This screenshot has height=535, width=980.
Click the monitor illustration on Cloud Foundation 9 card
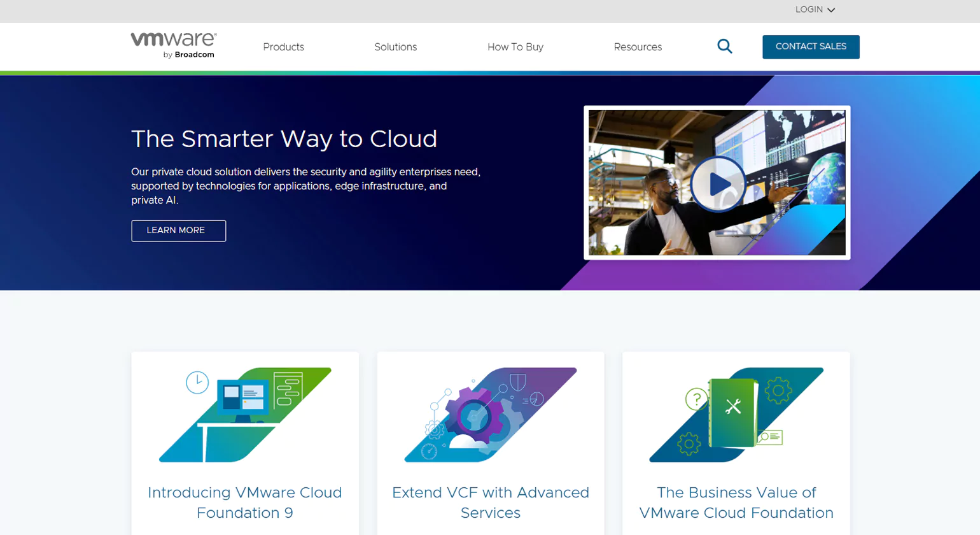click(245, 396)
